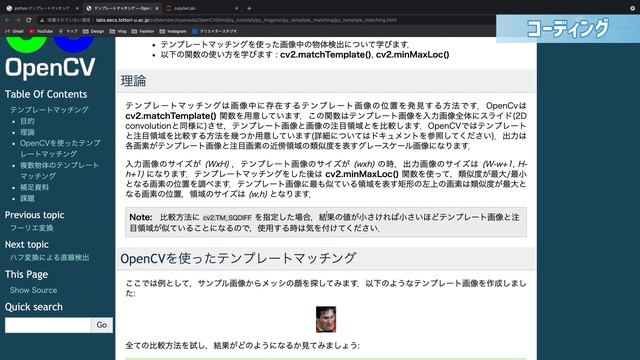Click the Table Of Contents heading
This screenshot has height=360, width=640.
46,94
